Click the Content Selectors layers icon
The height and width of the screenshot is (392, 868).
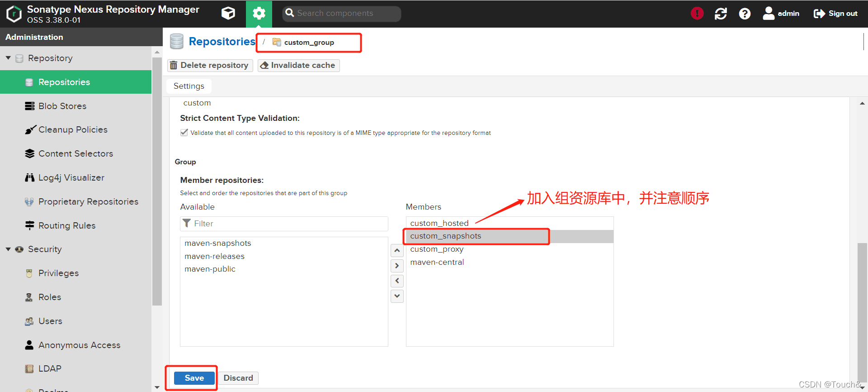point(29,153)
